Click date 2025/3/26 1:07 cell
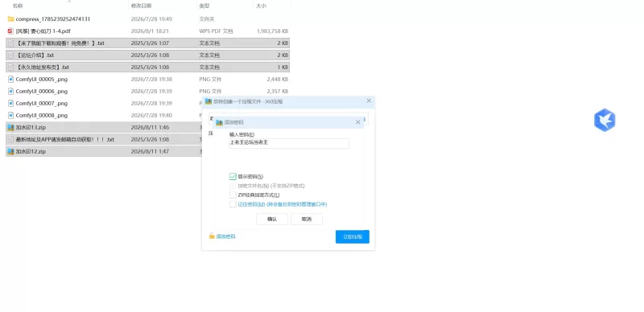 150,43
